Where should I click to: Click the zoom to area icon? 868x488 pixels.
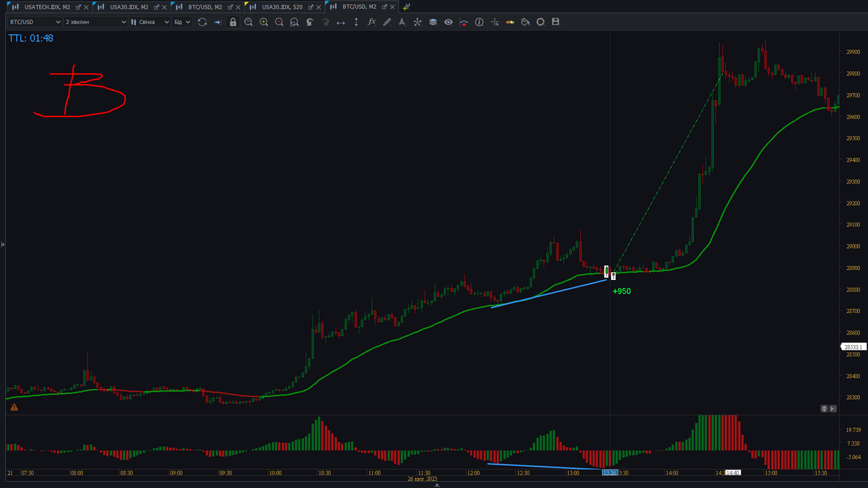(294, 22)
